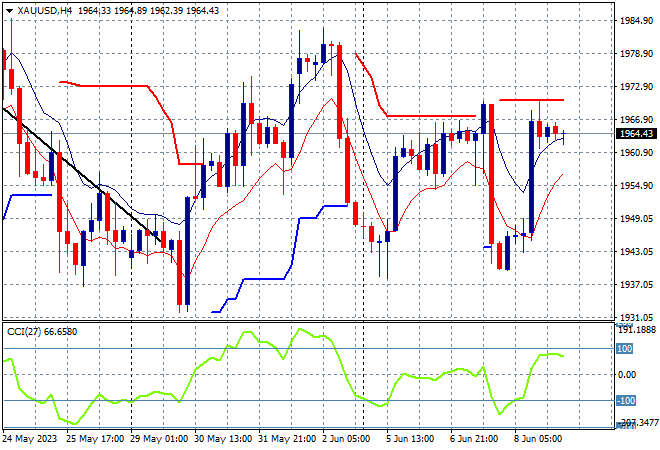
Task: Click the triangle arrow before XAUUSD,H4
Action: pos(9,11)
